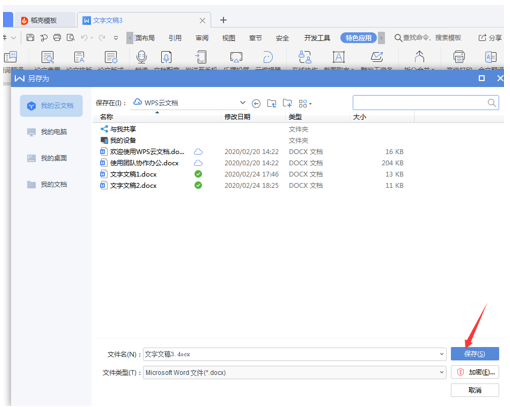
Task: Open the view mode grid dropdown
Action: (x=305, y=104)
